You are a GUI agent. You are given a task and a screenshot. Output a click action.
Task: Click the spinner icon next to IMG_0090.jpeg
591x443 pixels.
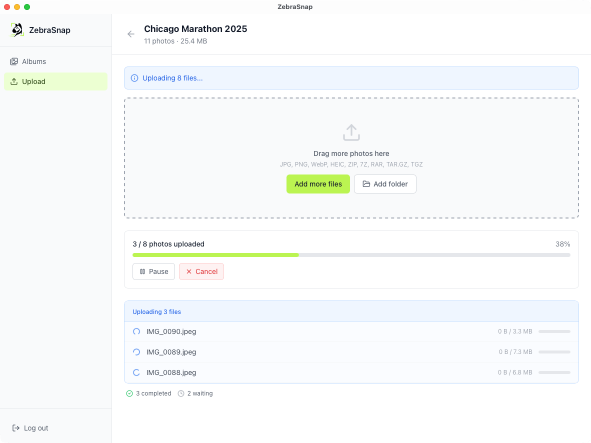(136, 331)
